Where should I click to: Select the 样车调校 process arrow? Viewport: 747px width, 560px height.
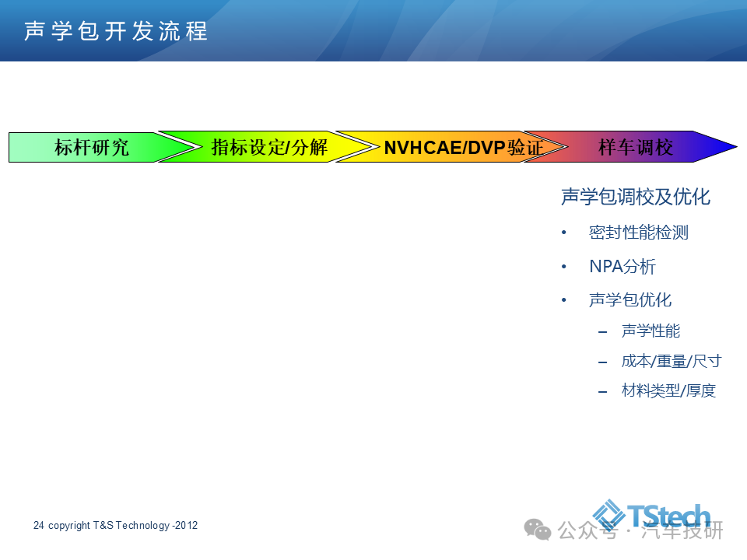[630, 147]
